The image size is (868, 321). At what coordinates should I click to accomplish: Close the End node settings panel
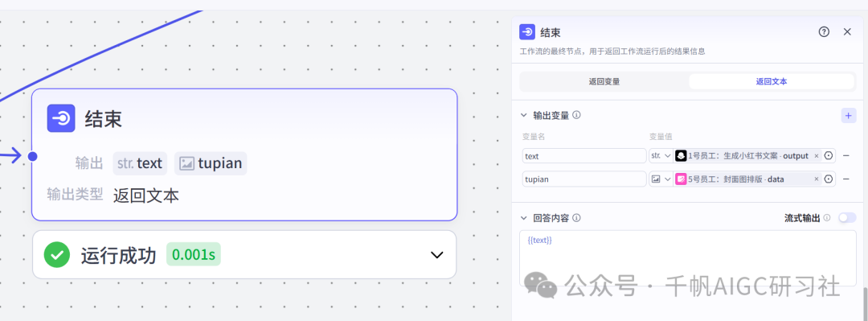tap(847, 31)
